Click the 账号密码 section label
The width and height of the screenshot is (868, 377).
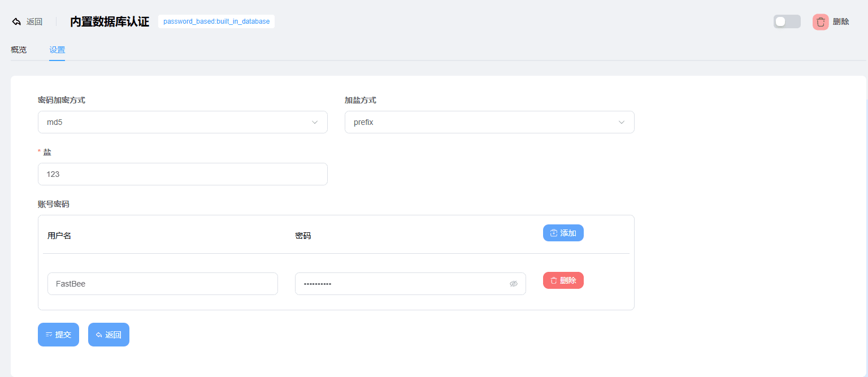pos(54,204)
